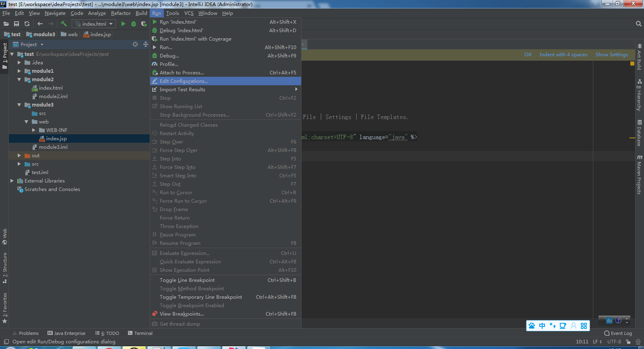This screenshot has height=349, width=644.
Task: Click the OK link in notification bar
Action: (528, 55)
